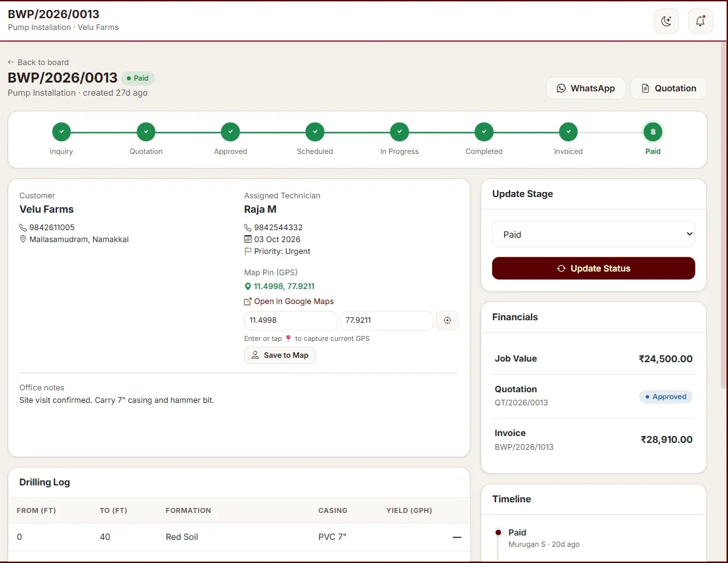This screenshot has width=728, height=563.
Task: Open the Quotation document button
Action: pos(669,88)
